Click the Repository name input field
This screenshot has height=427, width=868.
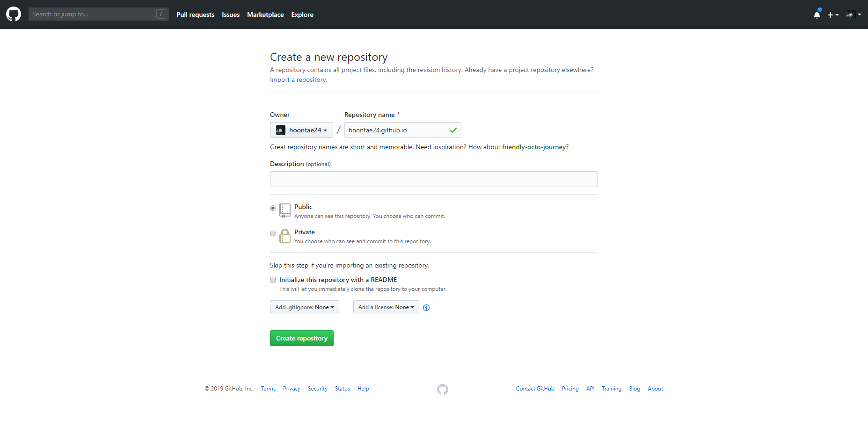coord(403,130)
